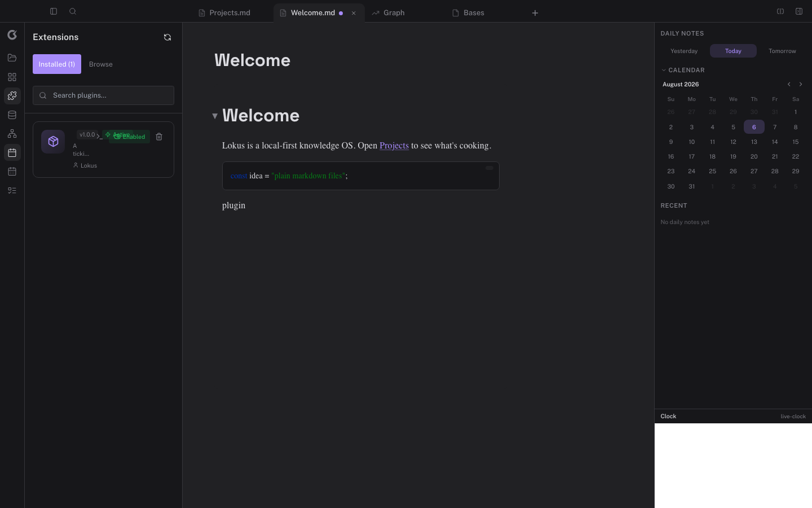Switch to the Browse extensions tab
This screenshot has height=508, width=812.
101,64
